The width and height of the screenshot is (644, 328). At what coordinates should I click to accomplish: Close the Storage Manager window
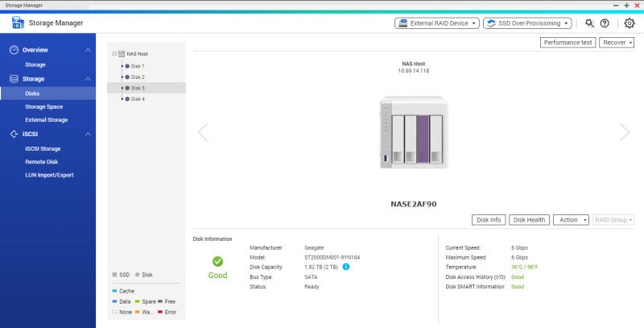pos(638,6)
